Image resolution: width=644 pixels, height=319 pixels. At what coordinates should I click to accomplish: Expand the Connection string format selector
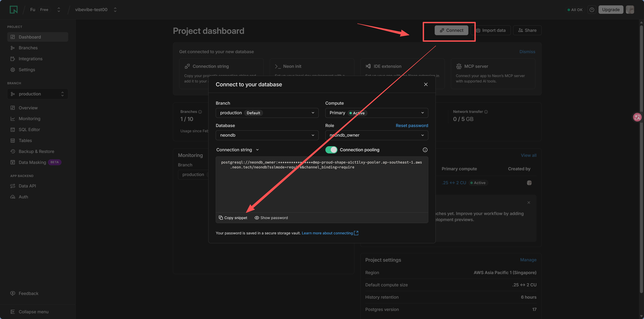click(x=237, y=150)
